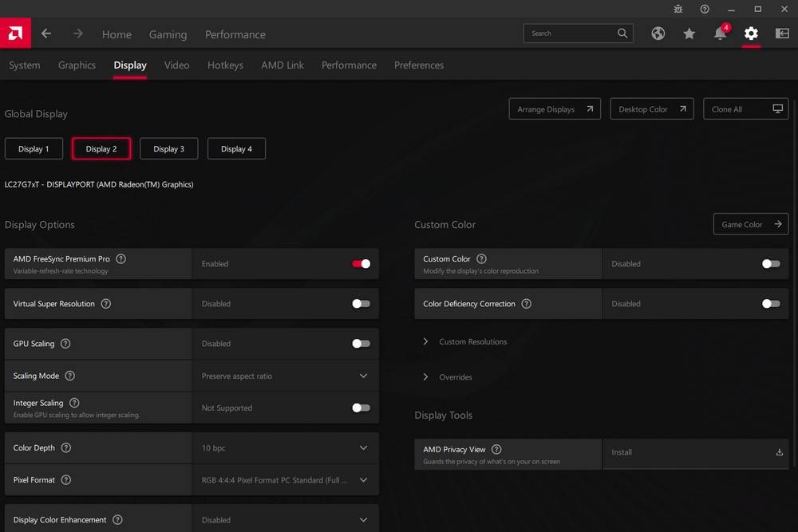Enable Color Deficiency Correction toggle
Viewport: 798px width, 532px height.
(771, 304)
